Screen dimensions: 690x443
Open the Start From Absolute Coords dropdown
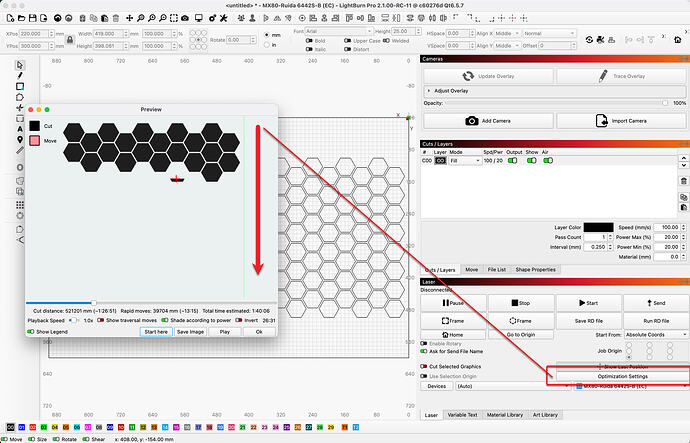656,335
